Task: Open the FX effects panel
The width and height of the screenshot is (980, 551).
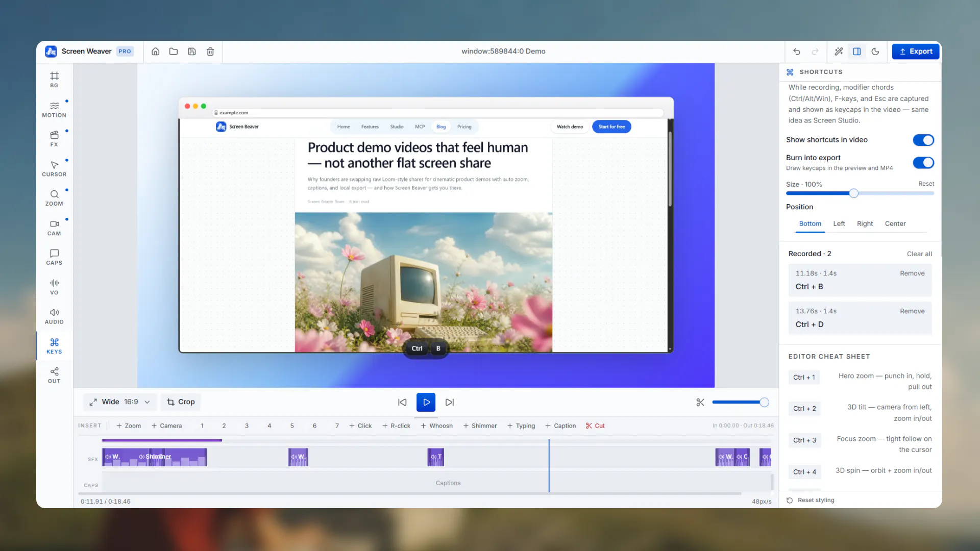Action: 54,139
